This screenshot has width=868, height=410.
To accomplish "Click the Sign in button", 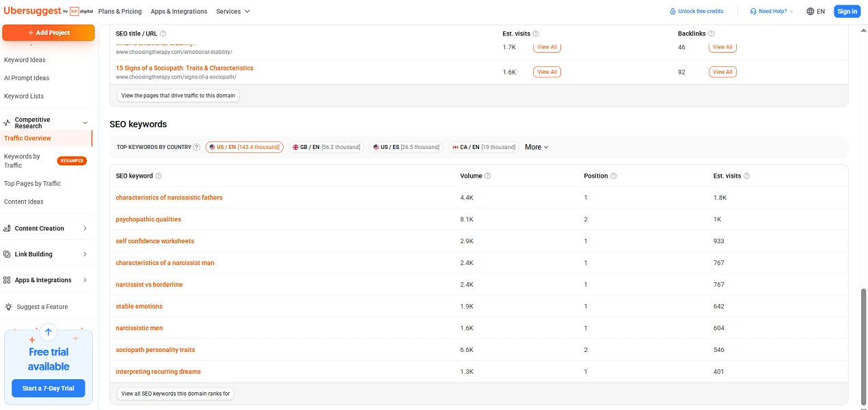I will [847, 11].
